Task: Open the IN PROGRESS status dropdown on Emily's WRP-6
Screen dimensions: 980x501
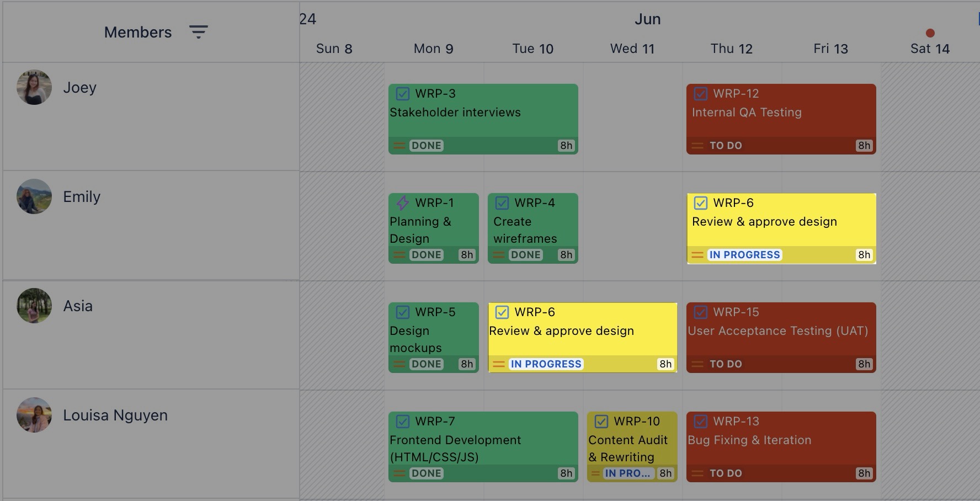Action: [744, 255]
